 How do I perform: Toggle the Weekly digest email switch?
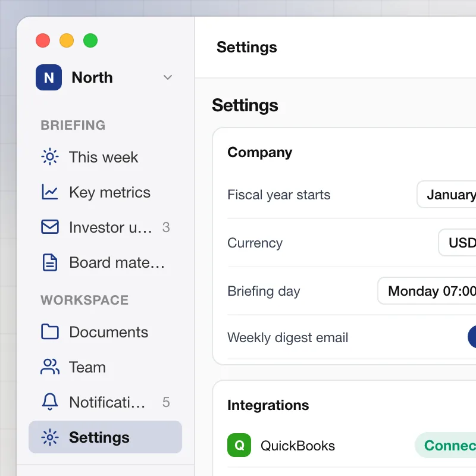472,337
